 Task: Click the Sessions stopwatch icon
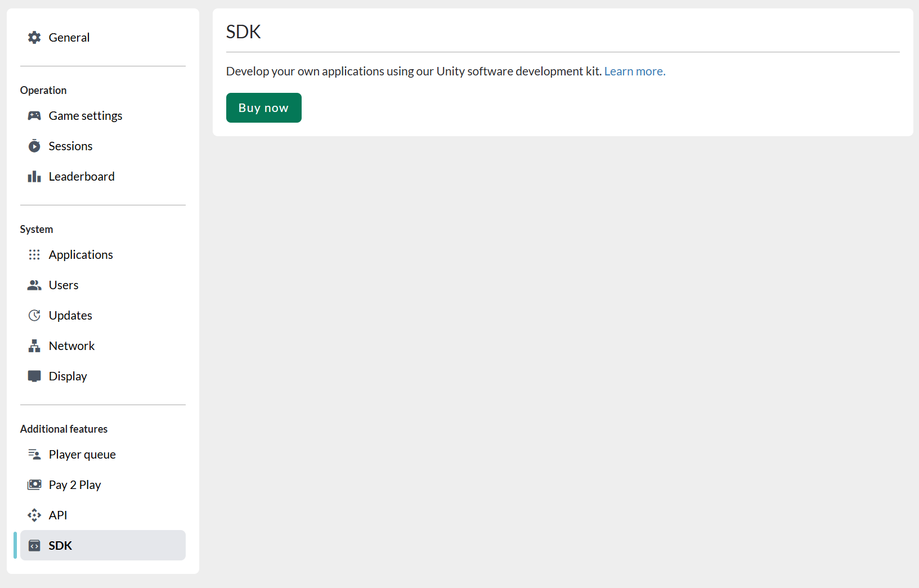click(x=34, y=146)
